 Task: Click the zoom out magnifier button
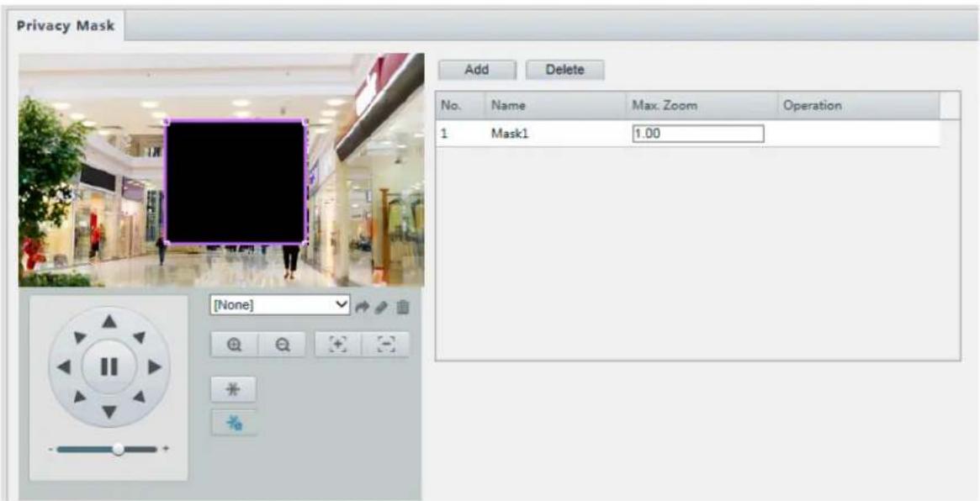coord(282,344)
